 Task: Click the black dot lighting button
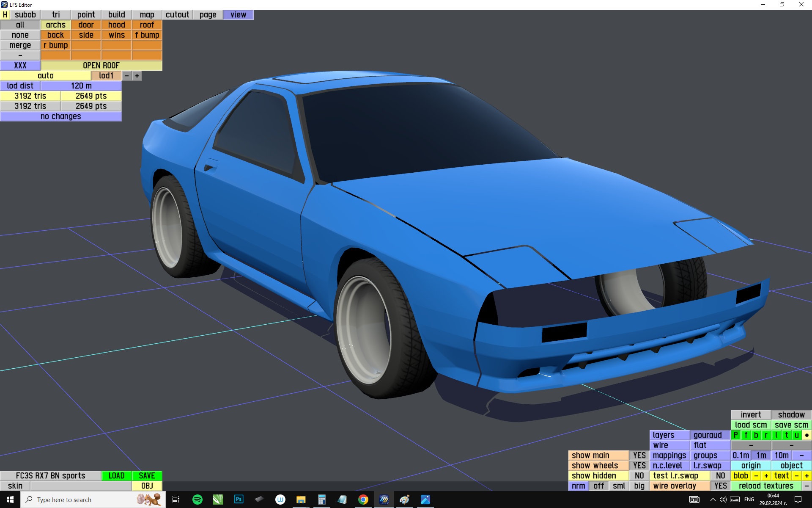pos(807,435)
